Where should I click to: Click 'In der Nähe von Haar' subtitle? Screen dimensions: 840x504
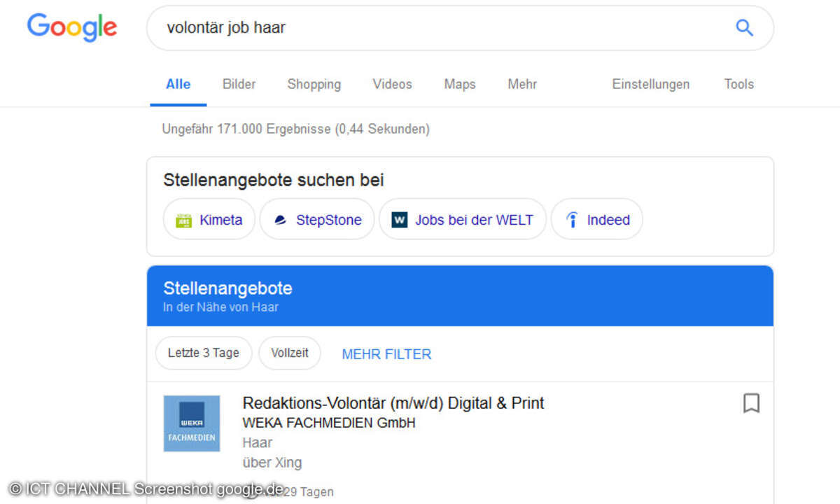click(x=220, y=307)
